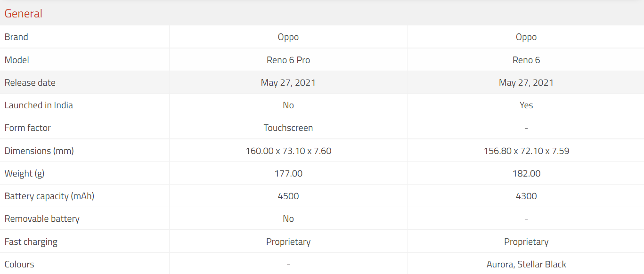Select the 177.00 weight value

[x=288, y=173]
